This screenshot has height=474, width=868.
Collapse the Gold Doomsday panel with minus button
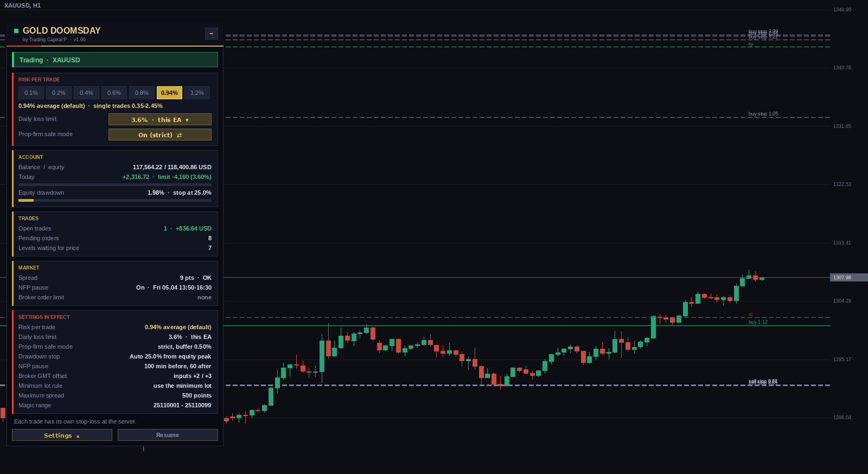(x=212, y=34)
